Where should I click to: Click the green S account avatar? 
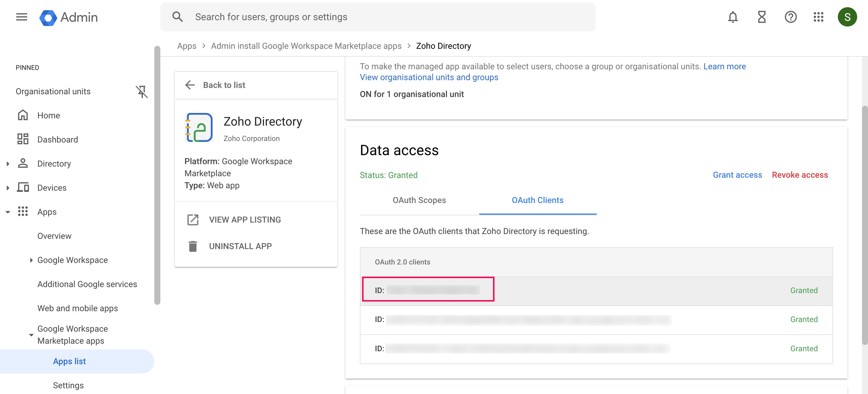[847, 17]
